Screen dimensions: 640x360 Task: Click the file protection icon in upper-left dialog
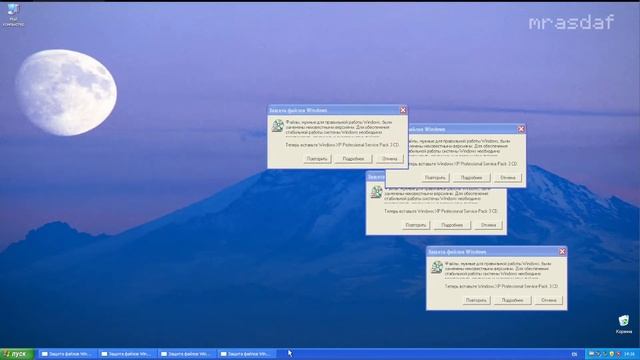pos(278,126)
